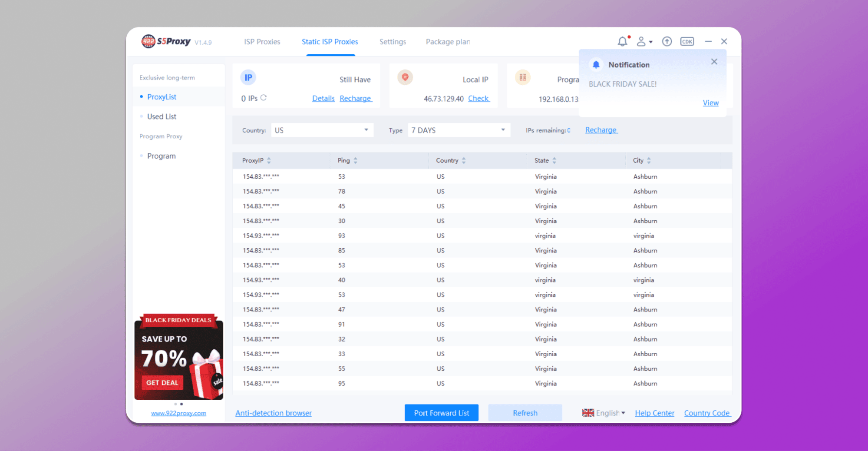Viewport: 868px width, 451px height.
Task: Close the Notification popup
Action: pos(714,62)
